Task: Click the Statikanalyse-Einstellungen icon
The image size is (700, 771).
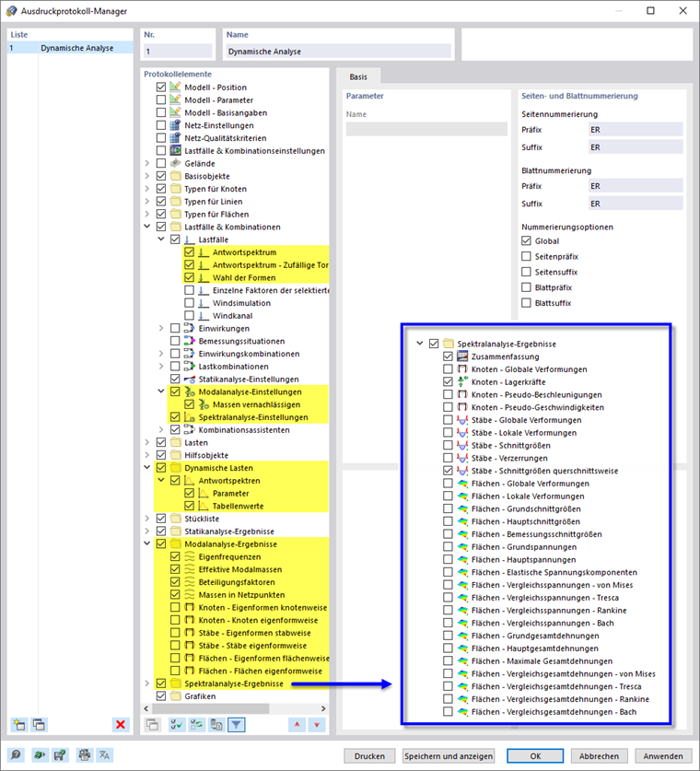Action: click(190, 380)
